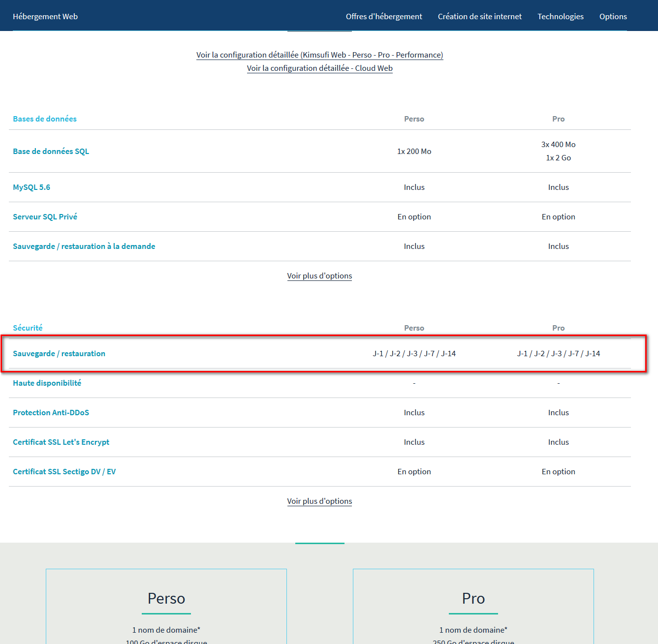Open the Protection Anti-DDoS feature link
The image size is (658, 644).
point(51,412)
